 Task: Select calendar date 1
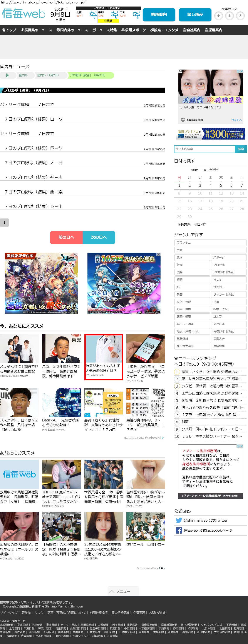click(179, 185)
